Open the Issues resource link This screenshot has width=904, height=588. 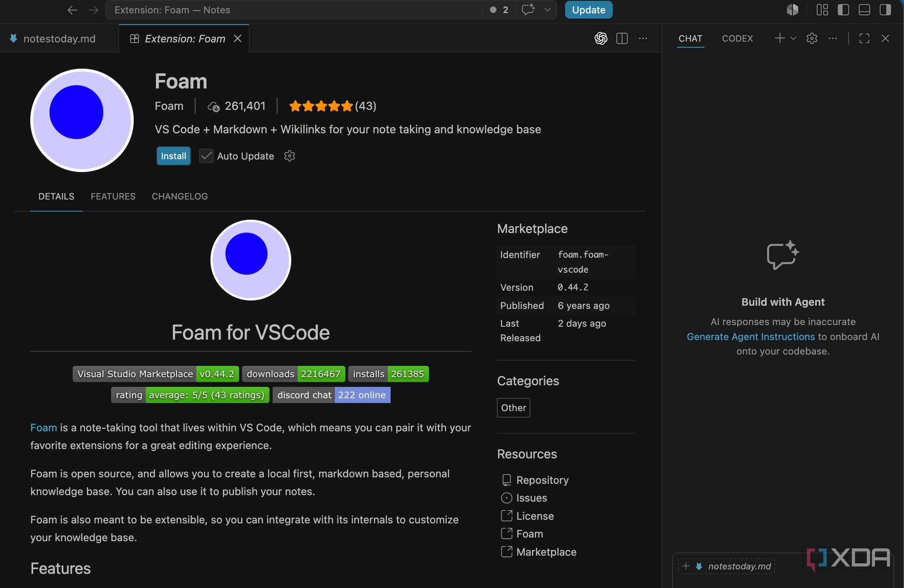tap(532, 498)
